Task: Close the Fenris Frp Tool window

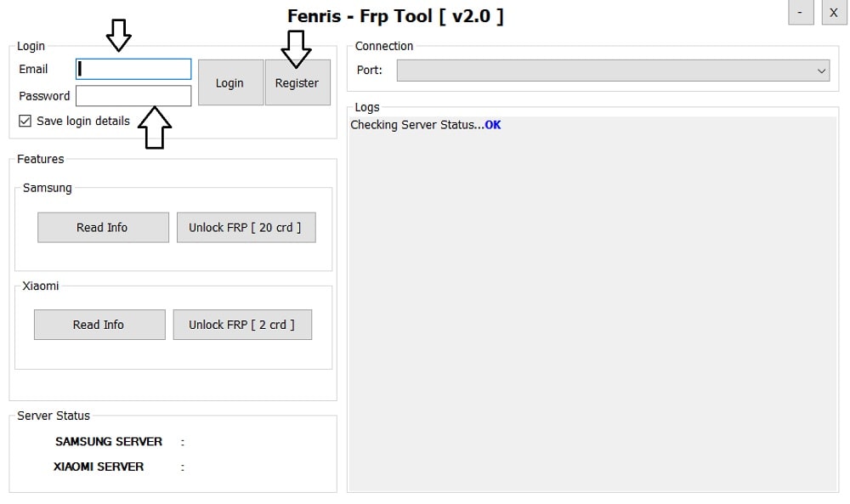Action: [834, 13]
